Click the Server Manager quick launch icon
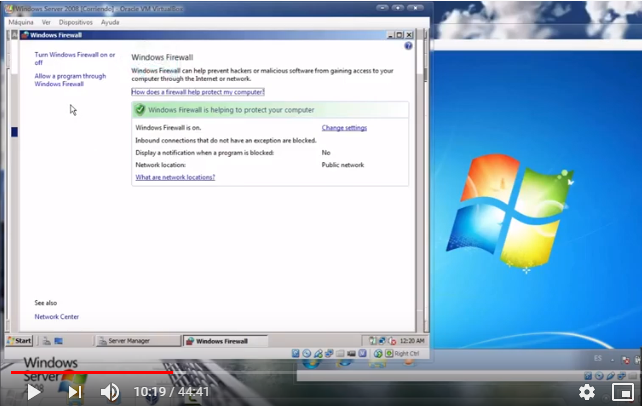The image size is (642, 406). coord(47,341)
